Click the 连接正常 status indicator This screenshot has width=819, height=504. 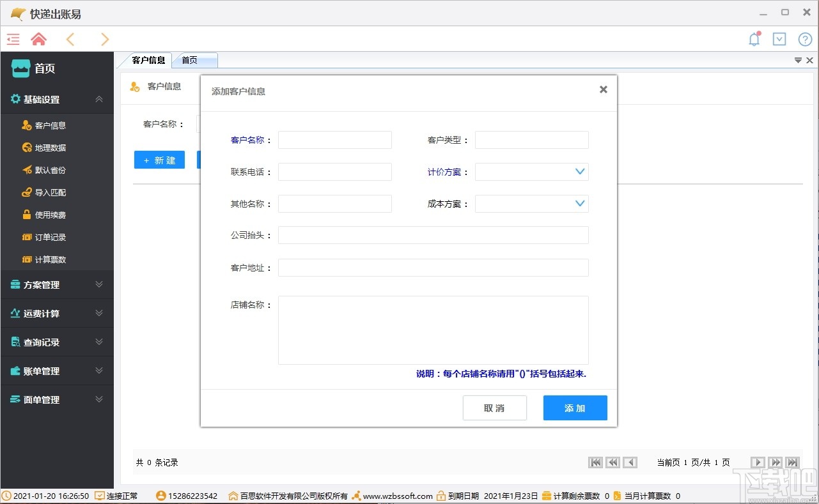pos(116,496)
